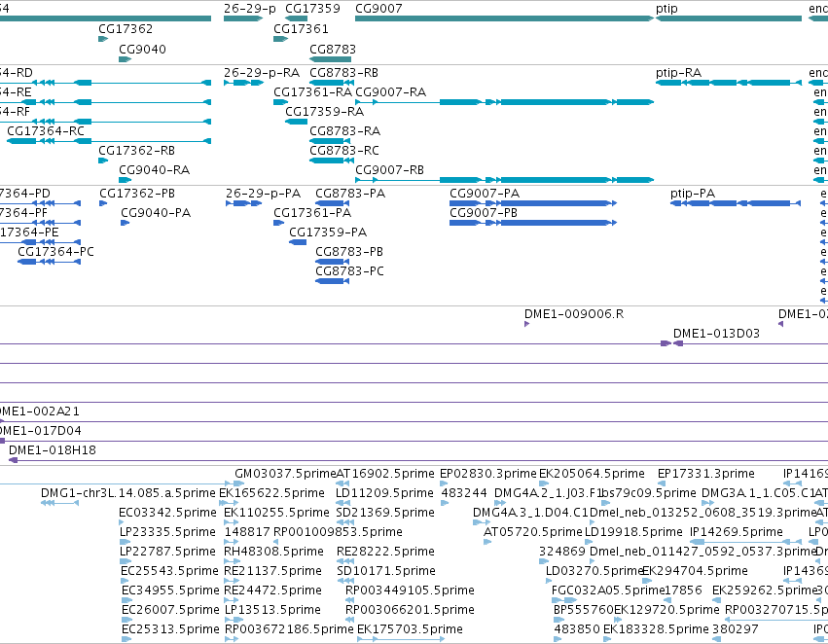Select the DME1-018H18 clone line
Image resolution: width=828 pixels, height=644 pixels.
pyautogui.click(x=417, y=460)
